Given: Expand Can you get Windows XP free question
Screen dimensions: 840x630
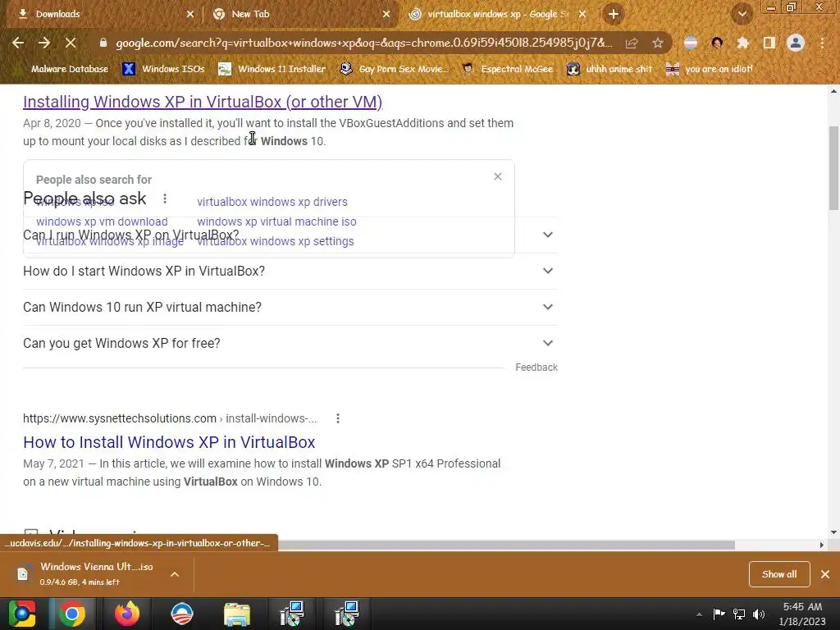Looking at the screenshot, I should click(x=290, y=343).
